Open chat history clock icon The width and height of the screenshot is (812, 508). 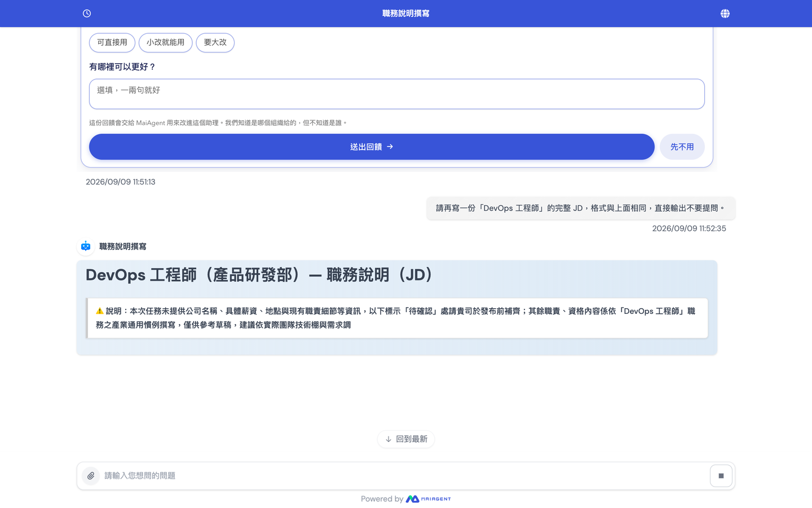click(87, 14)
